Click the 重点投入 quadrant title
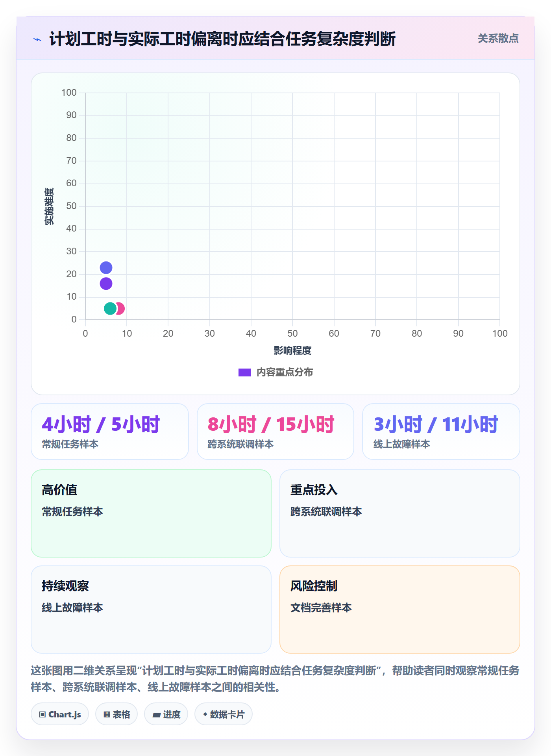The width and height of the screenshot is (551, 756). (x=314, y=490)
